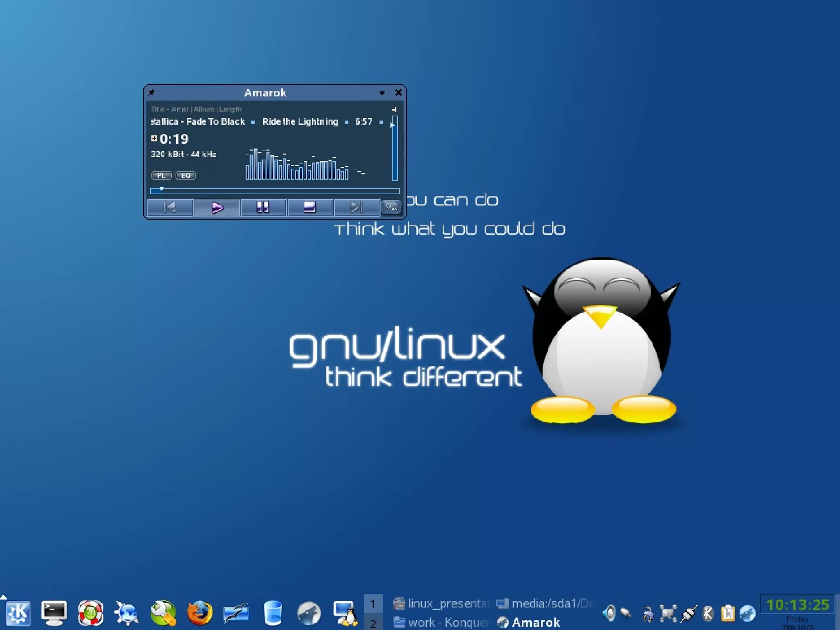Screen dimensions: 840x630
Task: Launch the Konsole terminal from panel
Action: (x=54, y=613)
